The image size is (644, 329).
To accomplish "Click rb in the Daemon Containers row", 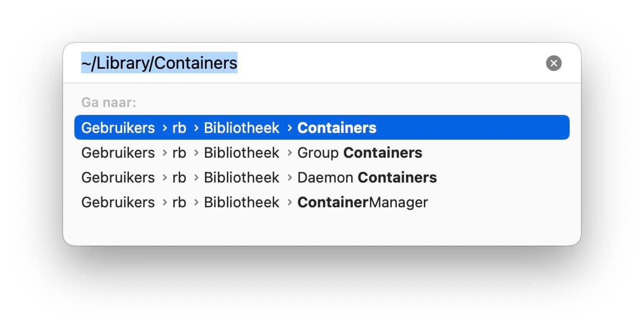I will [x=179, y=177].
